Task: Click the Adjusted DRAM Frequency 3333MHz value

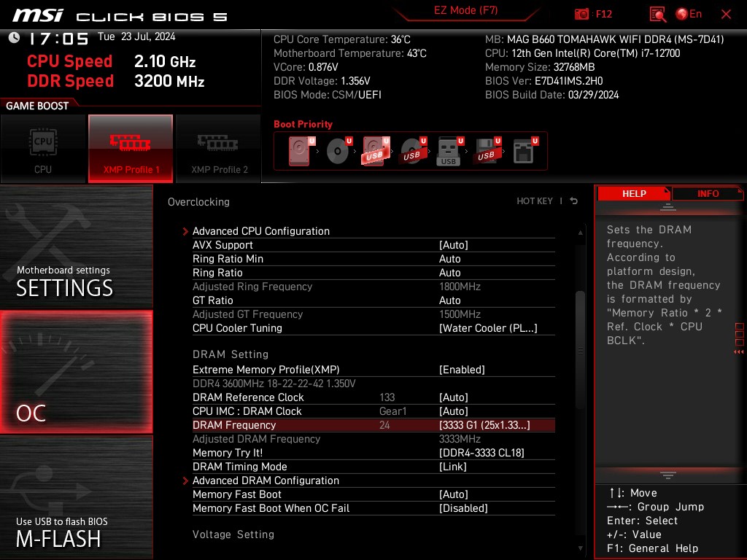Action: point(460,439)
